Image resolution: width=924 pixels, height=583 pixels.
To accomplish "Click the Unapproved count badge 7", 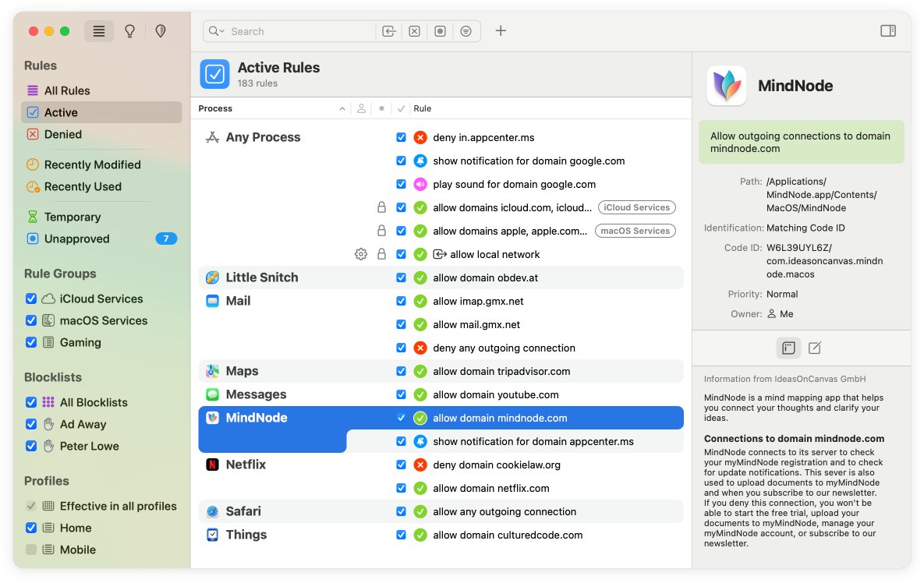I will [166, 238].
